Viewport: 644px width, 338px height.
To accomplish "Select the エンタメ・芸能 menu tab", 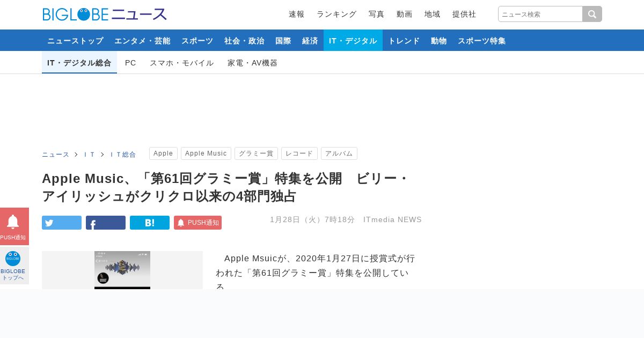I will (x=142, y=40).
